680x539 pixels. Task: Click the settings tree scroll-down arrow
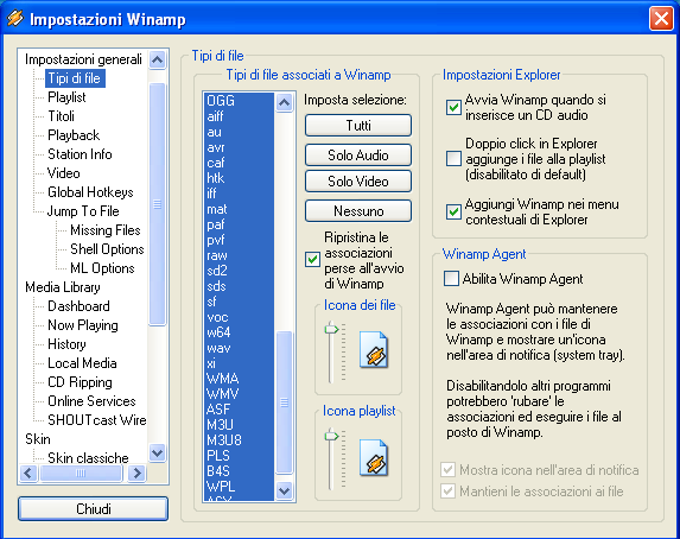(157, 453)
